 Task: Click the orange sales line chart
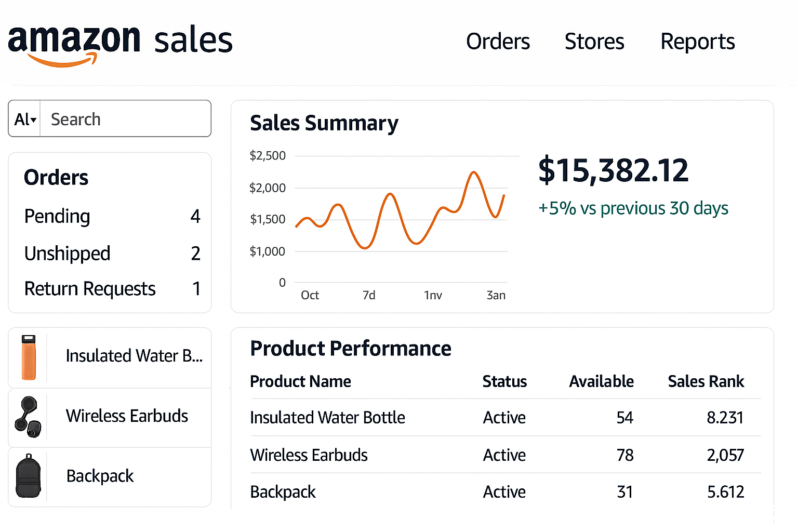(400, 210)
